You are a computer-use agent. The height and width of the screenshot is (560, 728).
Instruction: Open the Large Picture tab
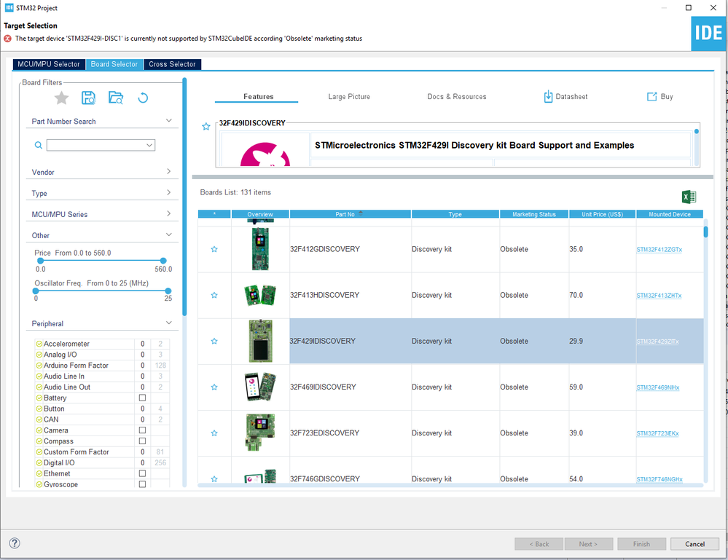click(349, 97)
